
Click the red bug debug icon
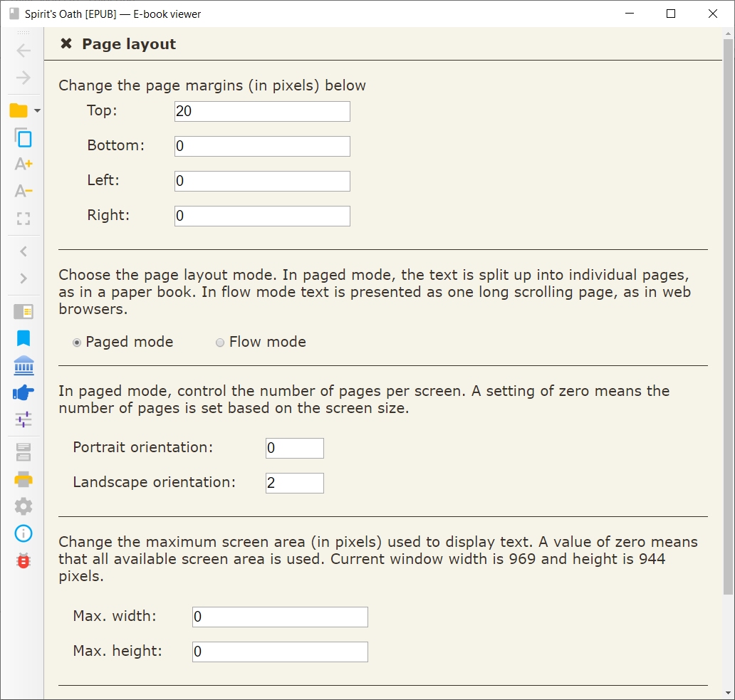pyautogui.click(x=24, y=560)
